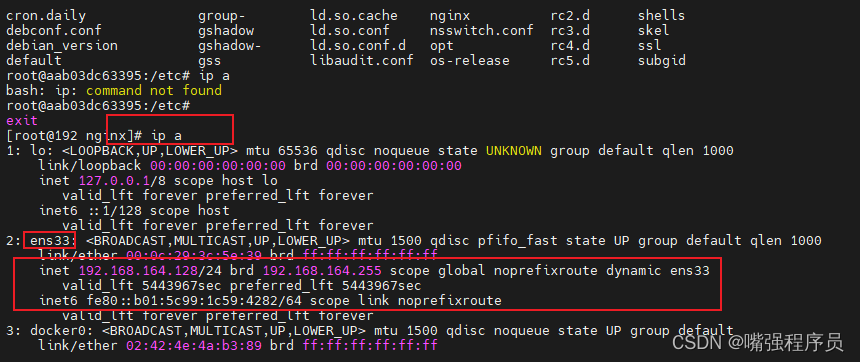This screenshot has height=362, width=860.
Task: Select the yellow 'command not found' error text
Action: [154, 90]
